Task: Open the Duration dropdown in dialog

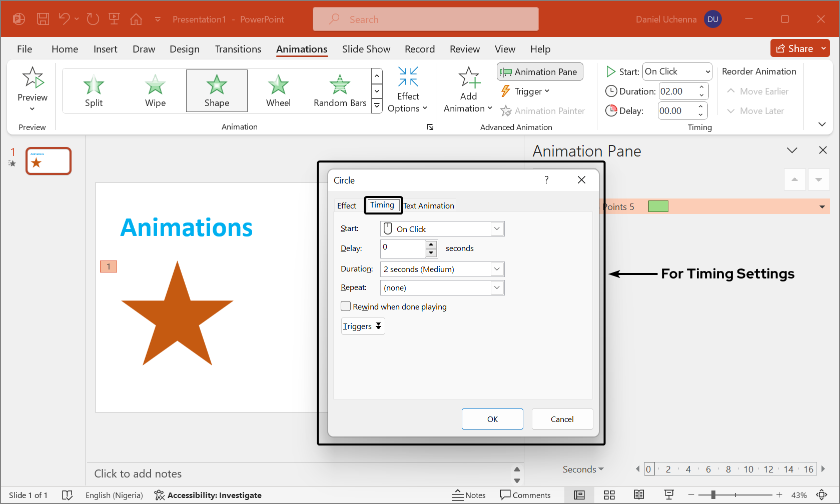Action: click(497, 269)
